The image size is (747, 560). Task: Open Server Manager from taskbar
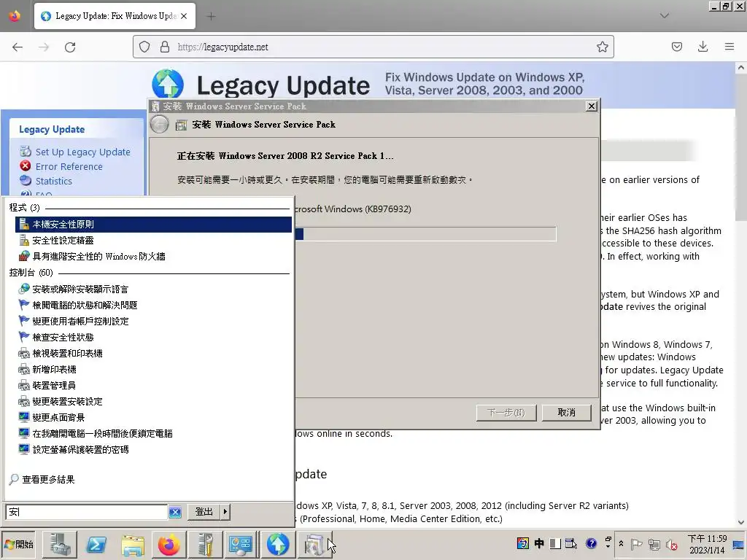(x=60, y=544)
